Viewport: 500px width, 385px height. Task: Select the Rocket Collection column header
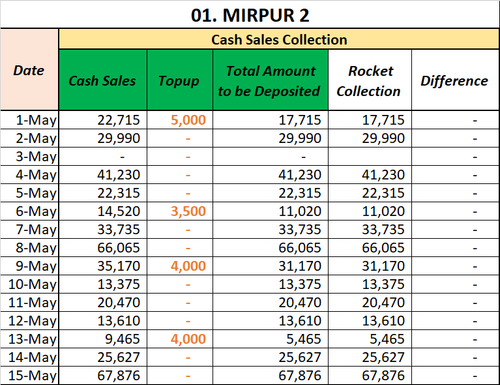pyautogui.click(x=370, y=80)
